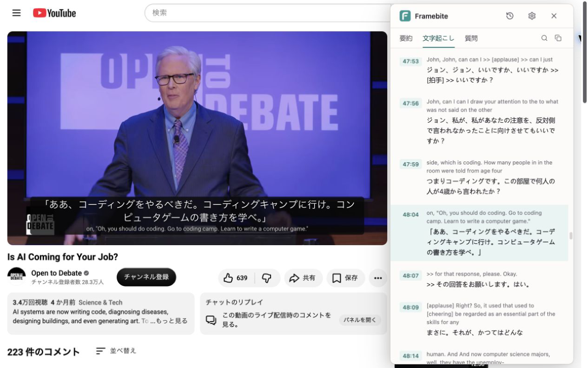Like the video with thumbs up
Viewport: 588px width, 368px height.
(x=236, y=278)
